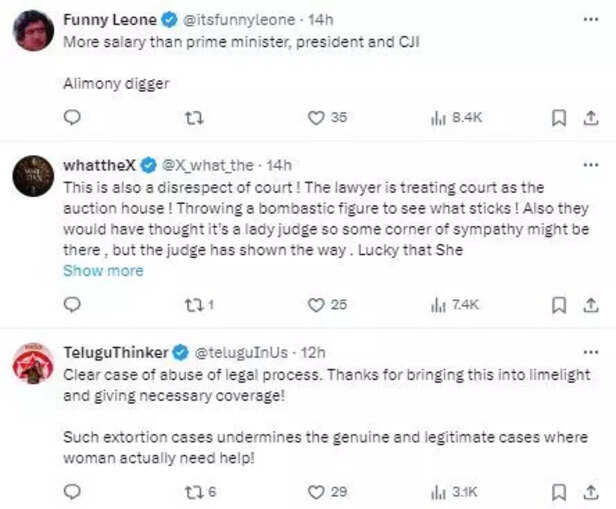Reply to TeluguThinker's tweet
Viewport: 616px width, 509px height.
(x=72, y=491)
